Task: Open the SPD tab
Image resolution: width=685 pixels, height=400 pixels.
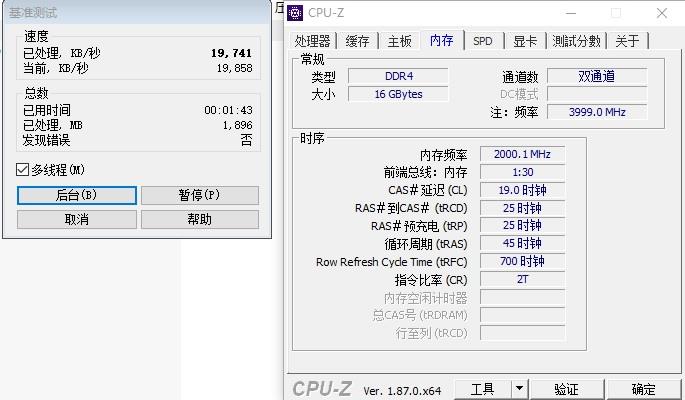Action: click(x=482, y=41)
